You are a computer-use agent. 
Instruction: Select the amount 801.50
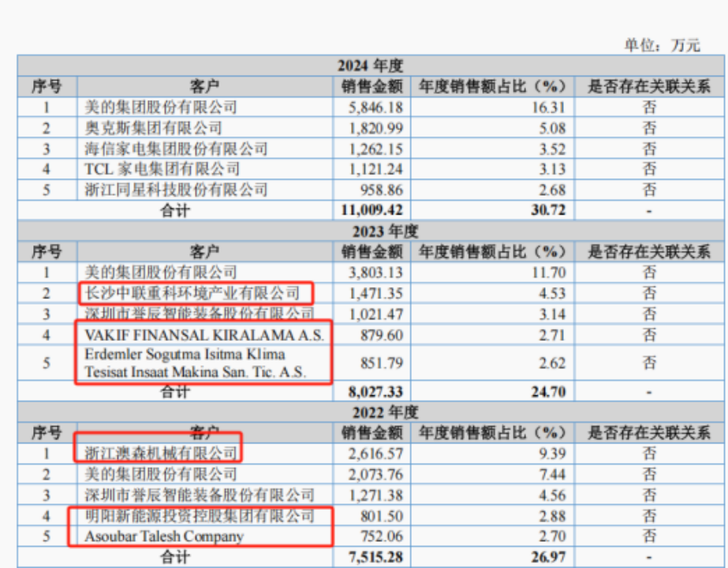pos(382,516)
